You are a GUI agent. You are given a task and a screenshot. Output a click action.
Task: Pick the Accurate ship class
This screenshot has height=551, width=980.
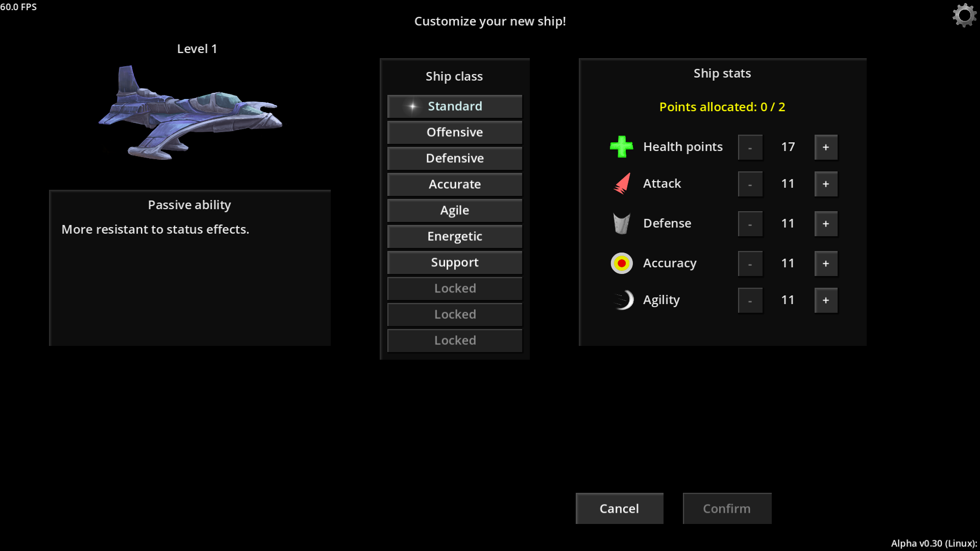coord(454,184)
